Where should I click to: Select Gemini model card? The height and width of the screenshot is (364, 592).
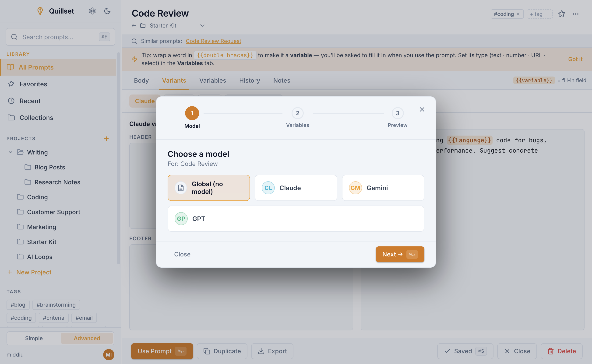tap(383, 188)
